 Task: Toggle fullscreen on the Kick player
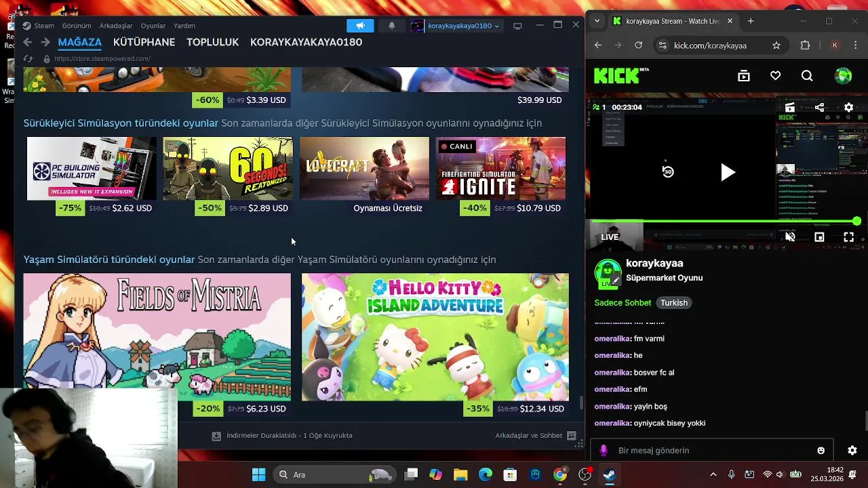pos(848,237)
